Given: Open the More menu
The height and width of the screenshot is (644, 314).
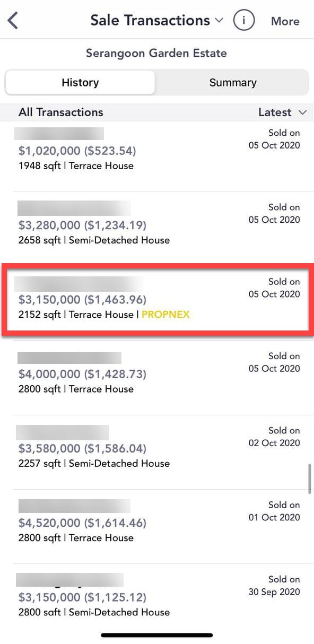Looking at the screenshot, I should [285, 21].
